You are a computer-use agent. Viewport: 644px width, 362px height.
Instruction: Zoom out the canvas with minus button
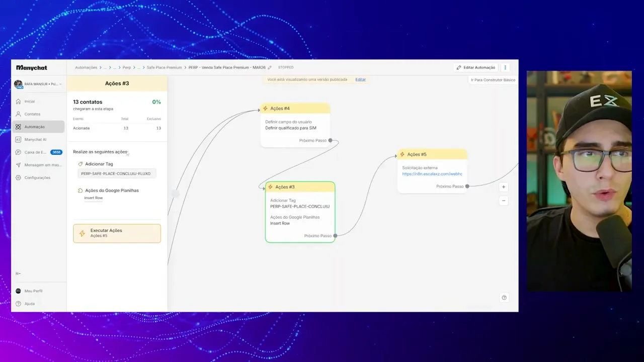(x=504, y=201)
